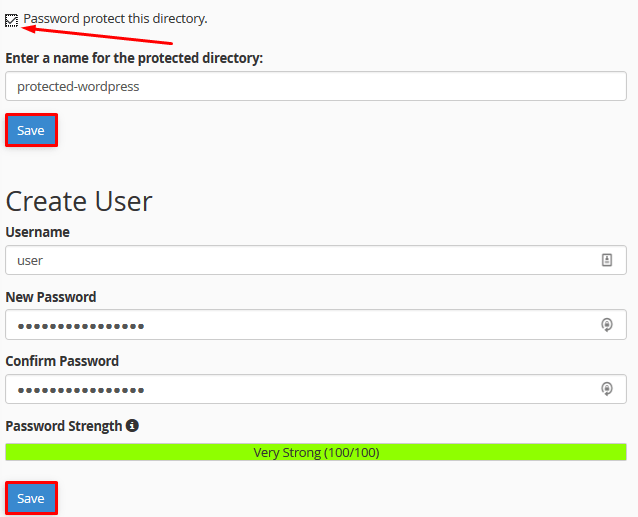The image size is (638, 517).
Task: Enable the password protect directory checkbox
Action: coord(12,19)
